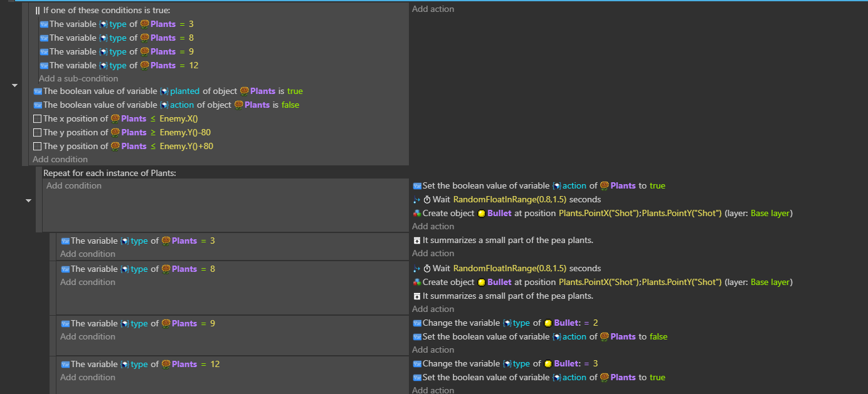Select the 'action of object Plants is false' condition
The image size is (868, 394).
tap(166, 105)
